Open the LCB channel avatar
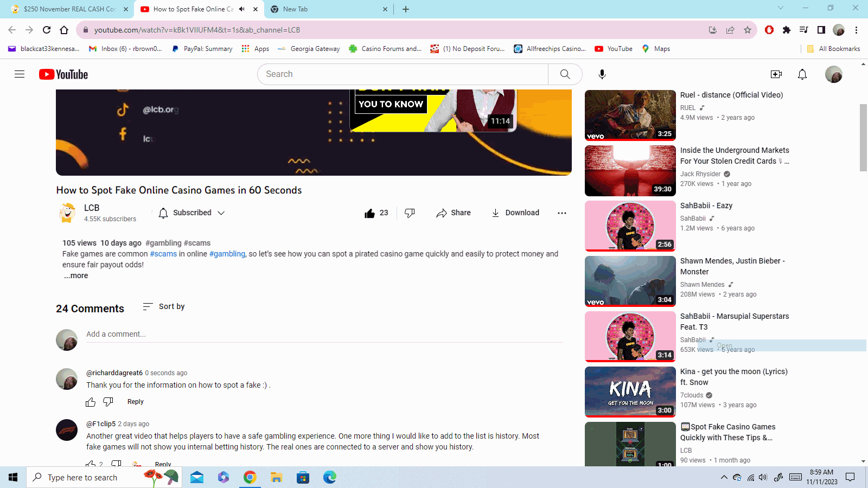The image size is (868, 488). [x=67, y=213]
